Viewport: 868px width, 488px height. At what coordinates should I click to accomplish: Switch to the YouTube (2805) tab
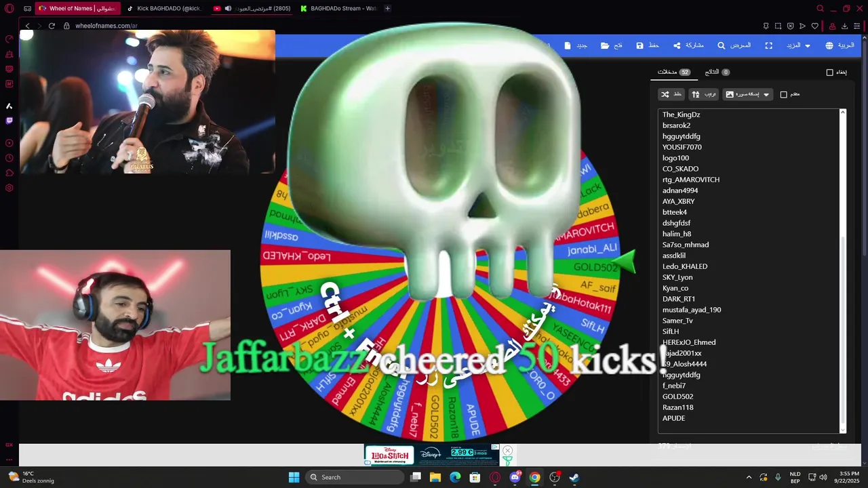(252, 9)
